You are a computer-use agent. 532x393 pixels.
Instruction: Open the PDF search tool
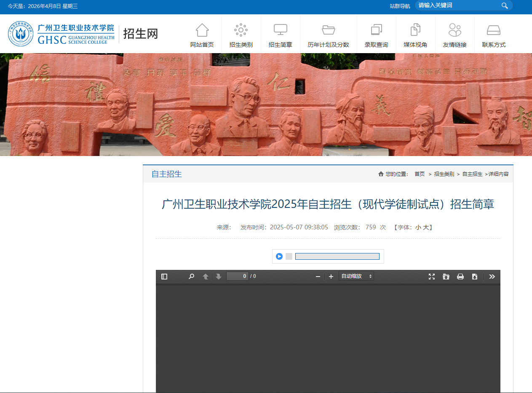191,276
